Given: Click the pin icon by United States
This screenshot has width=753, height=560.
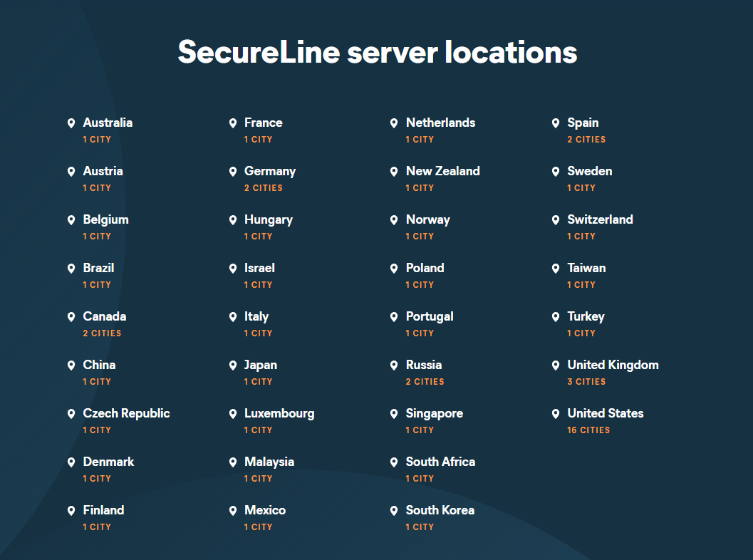Looking at the screenshot, I should click(556, 413).
